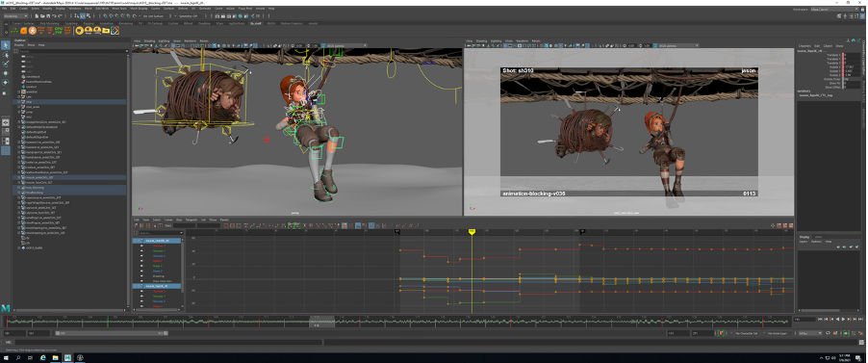The width and height of the screenshot is (868, 363).
Task: Open Maya from the Windows taskbar
Action: click(67, 358)
